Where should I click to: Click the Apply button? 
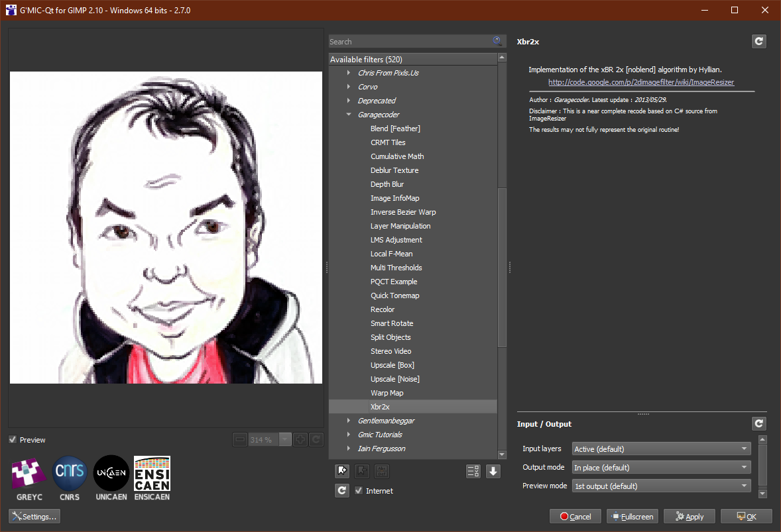[x=690, y=516]
